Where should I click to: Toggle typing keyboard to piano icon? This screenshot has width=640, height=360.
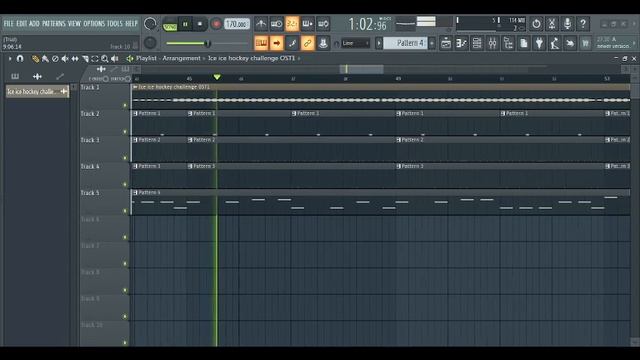(x=261, y=43)
